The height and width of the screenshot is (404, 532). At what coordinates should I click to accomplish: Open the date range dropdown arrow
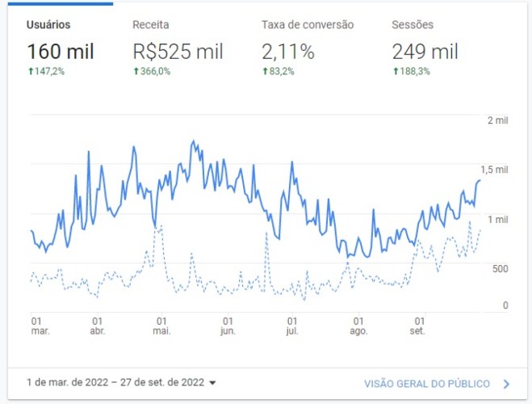213,383
